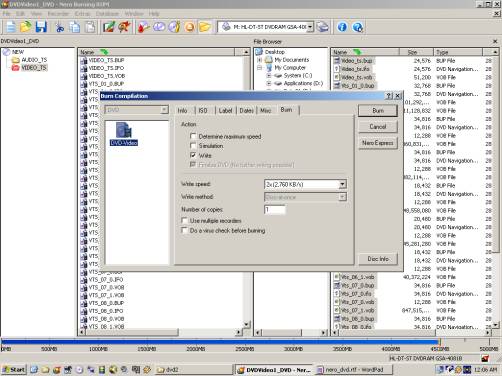Click the Nero Express button
Viewport: 502px width, 376px height.
click(378, 143)
